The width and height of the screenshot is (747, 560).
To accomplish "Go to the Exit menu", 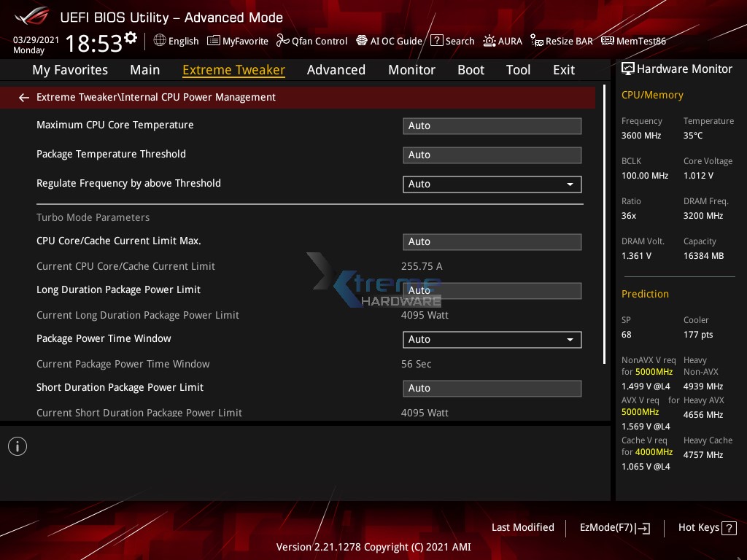I will pyautogui.click(x=563, y=69).
